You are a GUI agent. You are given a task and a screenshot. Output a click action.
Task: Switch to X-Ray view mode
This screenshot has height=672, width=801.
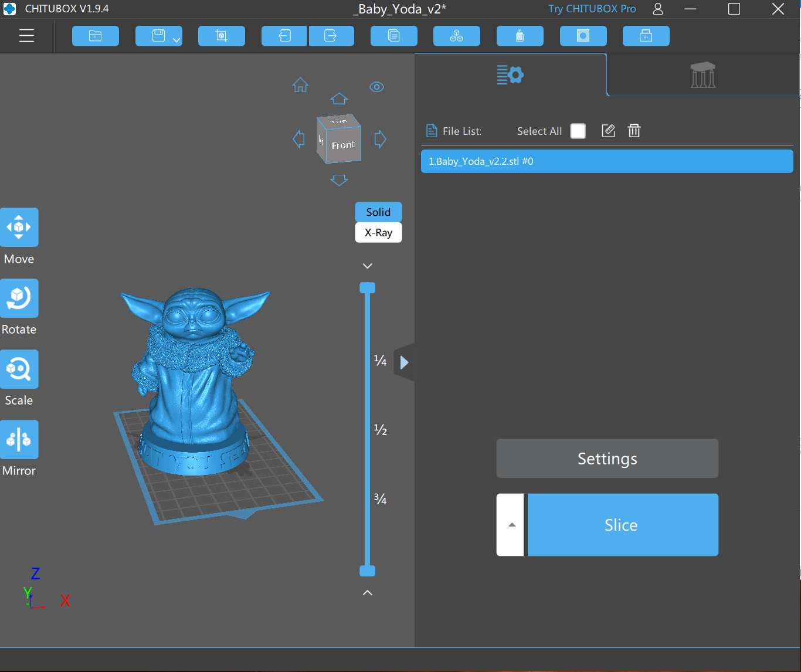tap(378, 233)
